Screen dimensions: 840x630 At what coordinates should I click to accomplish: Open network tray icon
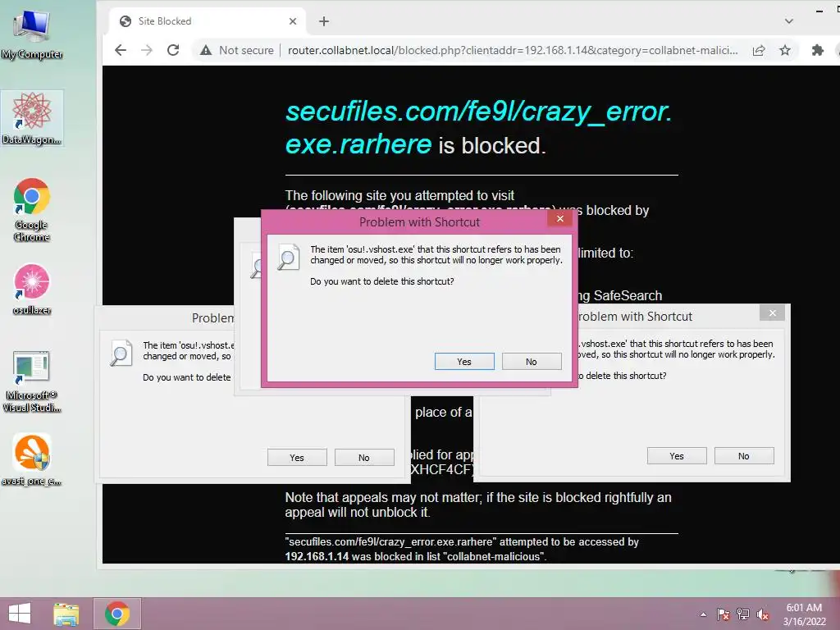(x=743, y=614)
